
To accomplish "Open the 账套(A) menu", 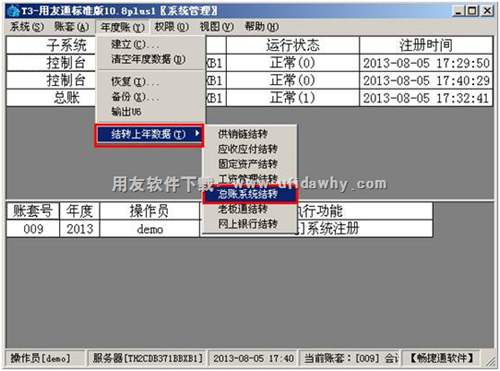I will tap(72, 27).
